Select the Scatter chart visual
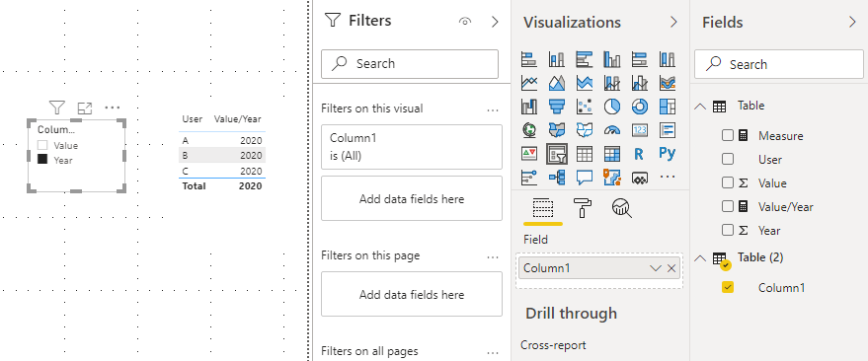Image resolution: width=868 pixels, height=361 pixels. pos(585,107)
